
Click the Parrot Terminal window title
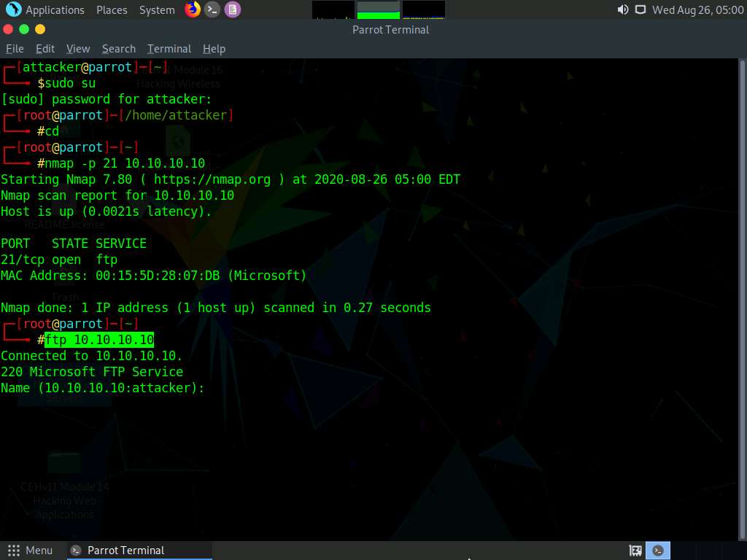[391, 29]
